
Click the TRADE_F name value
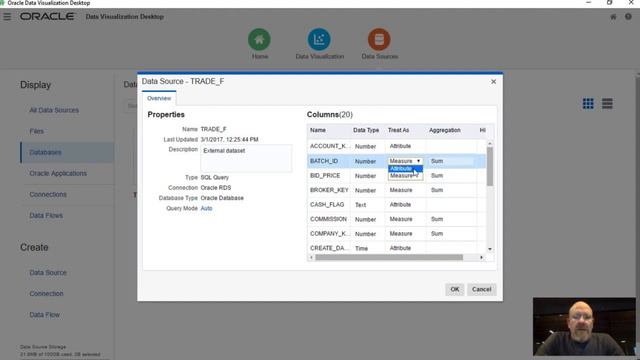click(x=213, y=129)
